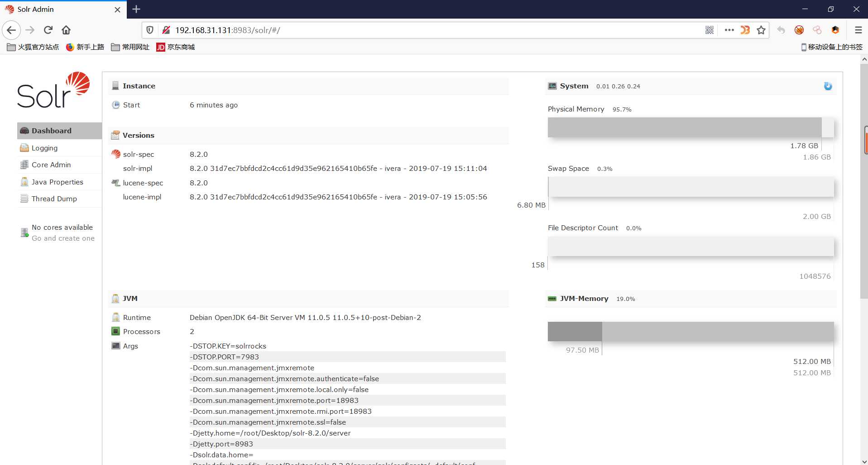868x465 pixels.
Task: Click the Instance server icon
Action: click(115, 86)
